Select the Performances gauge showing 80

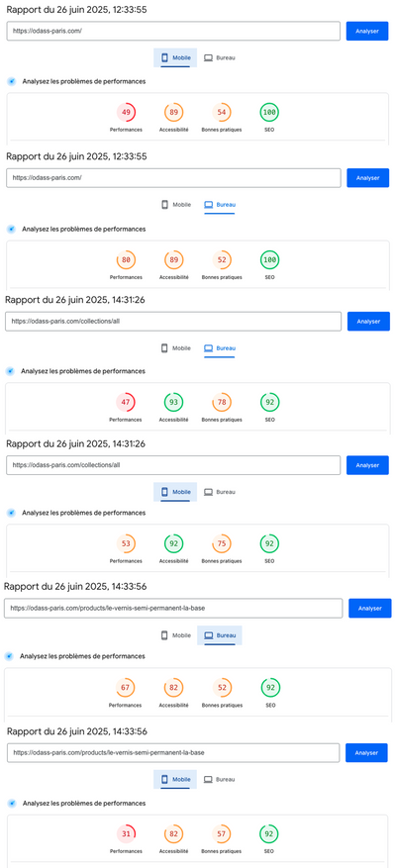click(126, 259)
